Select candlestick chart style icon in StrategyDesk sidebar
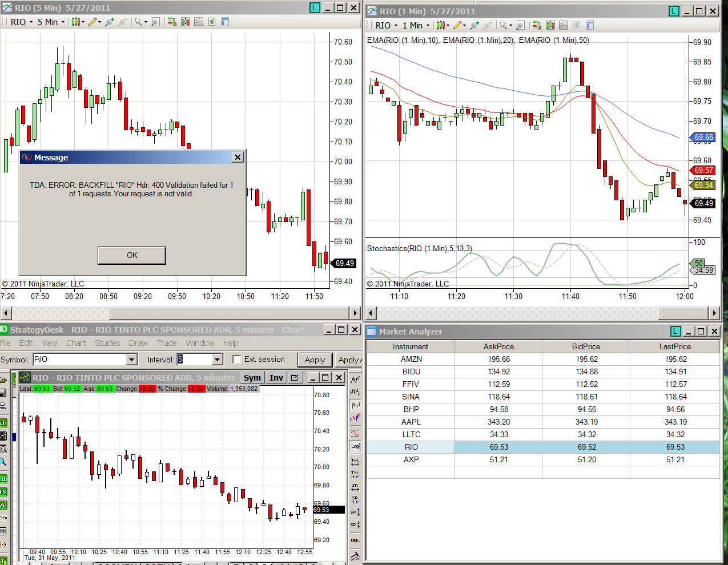 click(355, 405)
